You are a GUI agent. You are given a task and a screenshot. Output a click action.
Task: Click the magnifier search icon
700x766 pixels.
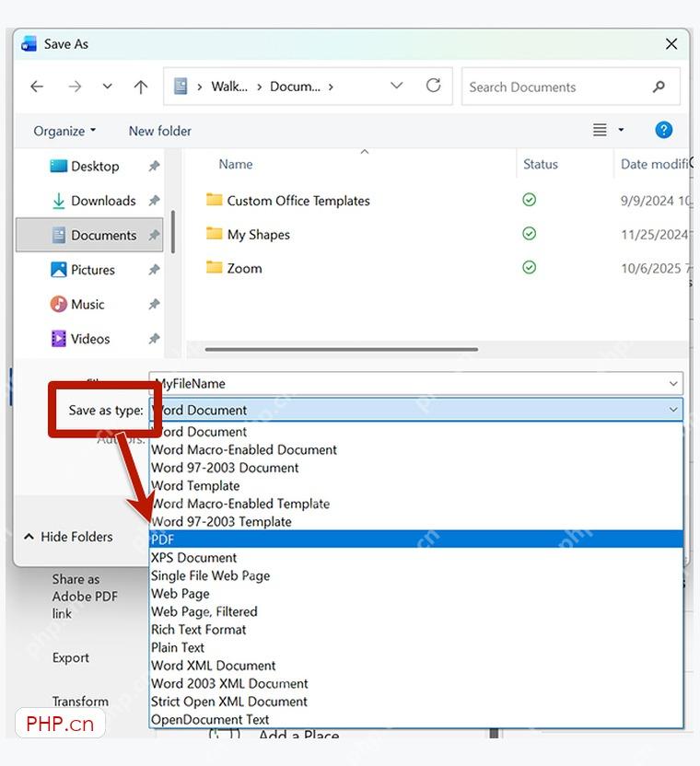(x=659, y=87)
